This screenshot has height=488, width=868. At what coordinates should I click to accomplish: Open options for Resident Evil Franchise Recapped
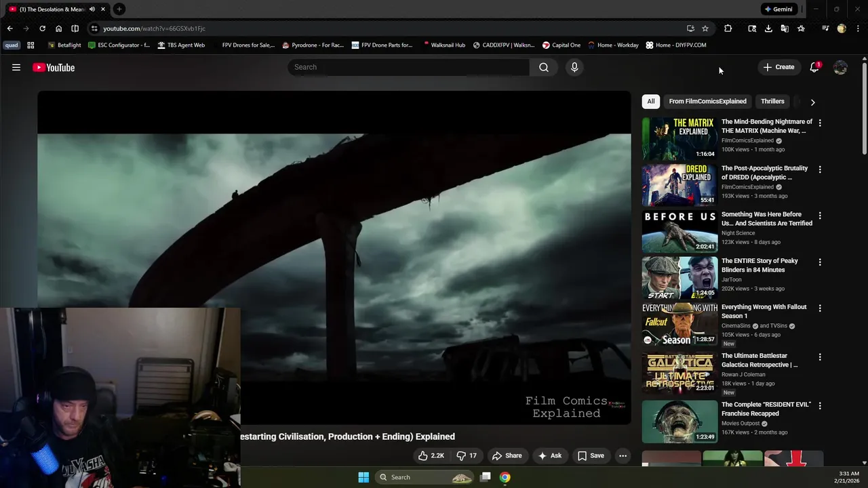820,405
